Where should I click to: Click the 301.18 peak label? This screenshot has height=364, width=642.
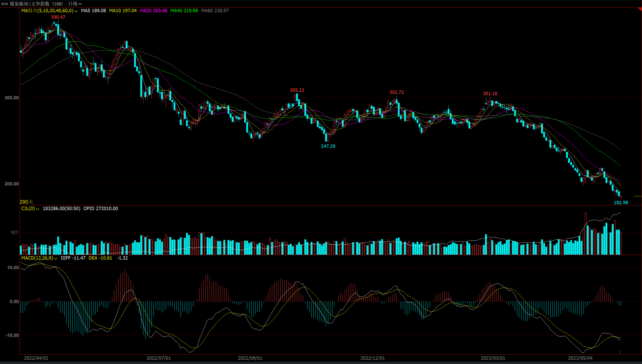click(490, 93)
